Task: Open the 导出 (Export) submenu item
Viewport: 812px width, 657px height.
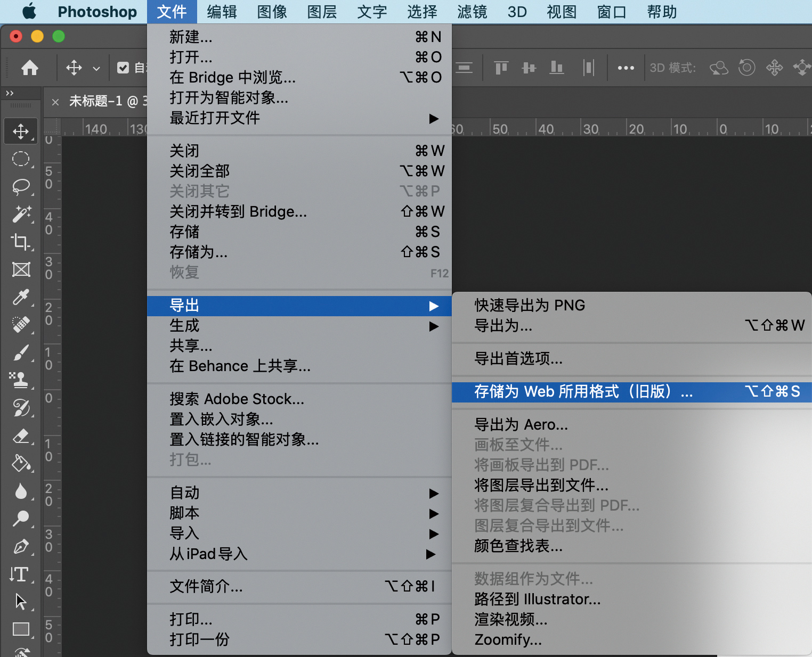Action: pyautogui.click(x=299, y=306)
